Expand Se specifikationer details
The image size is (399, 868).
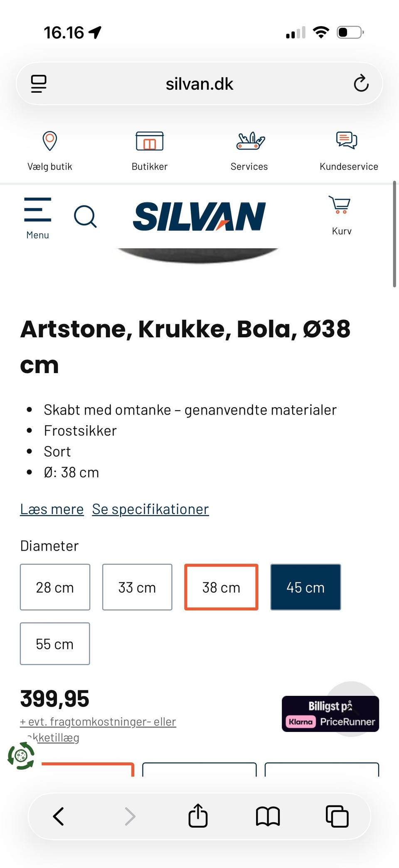(x=150, y=509)
